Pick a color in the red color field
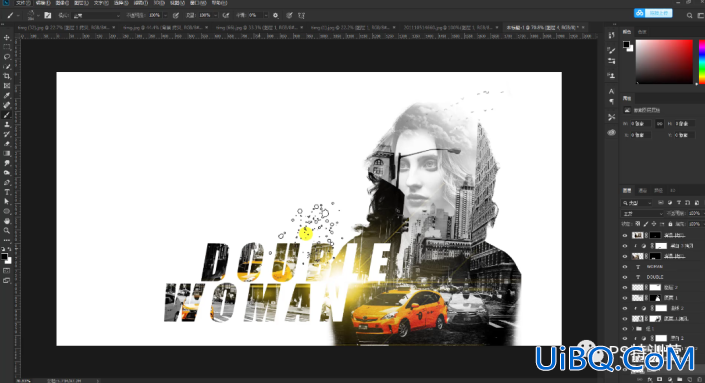Image resolution: width=705 pixels, height=383 pixels. point(664,62)
